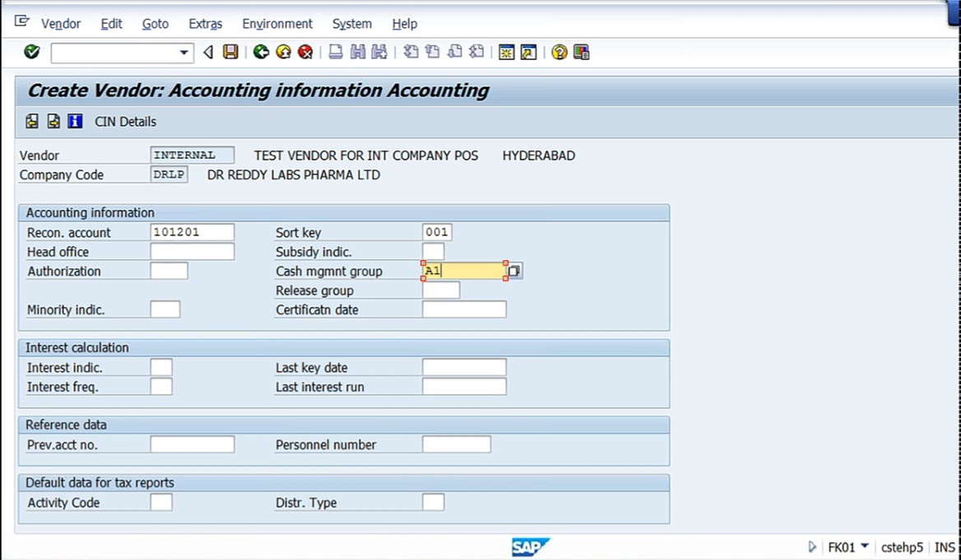Click the Last key date field
961x560 pixels.
point(464,368)
